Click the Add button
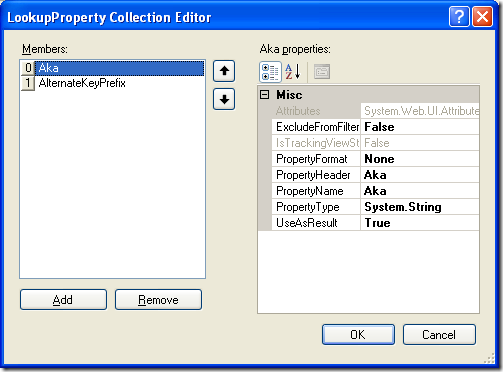Screen dimensions: 503x372 click(63, 300)
